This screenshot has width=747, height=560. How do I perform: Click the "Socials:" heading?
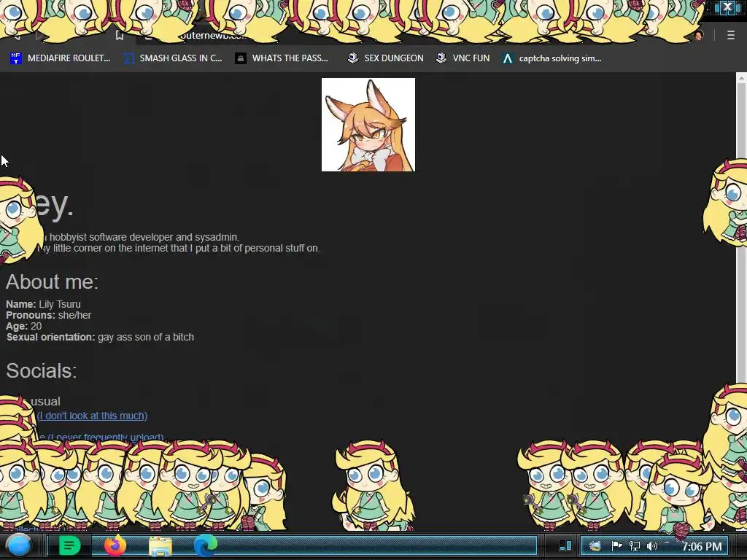[42, 370]
